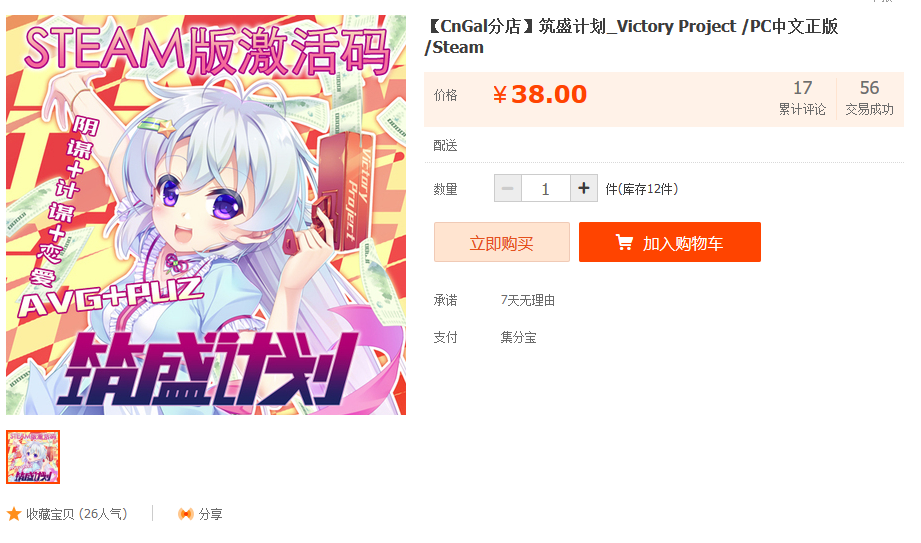This screenshot has width=921, height=543.
Task: Click the 分享 share link
Action: coord(210,514)
